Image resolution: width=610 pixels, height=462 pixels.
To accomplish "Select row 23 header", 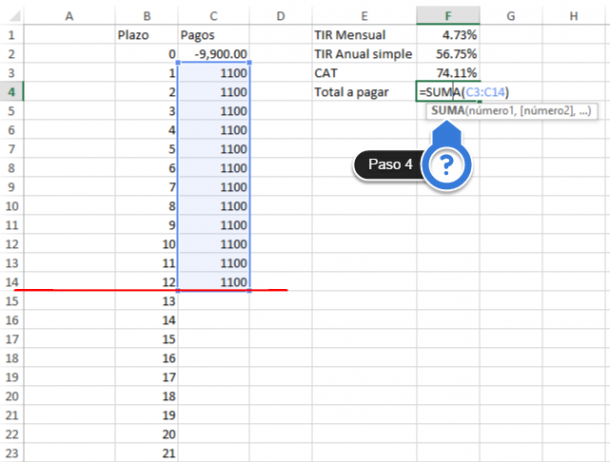I will tap(10, 453).
